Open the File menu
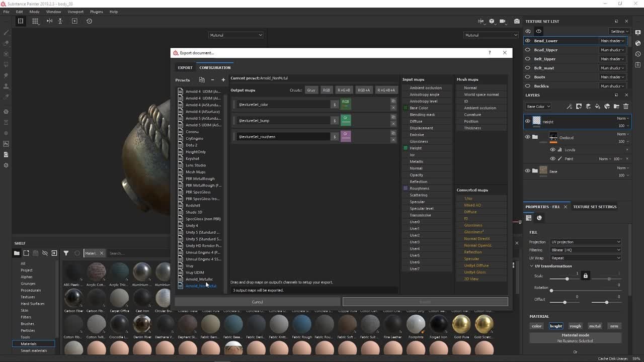Screen dimensions: 644x362 [6, 12]
